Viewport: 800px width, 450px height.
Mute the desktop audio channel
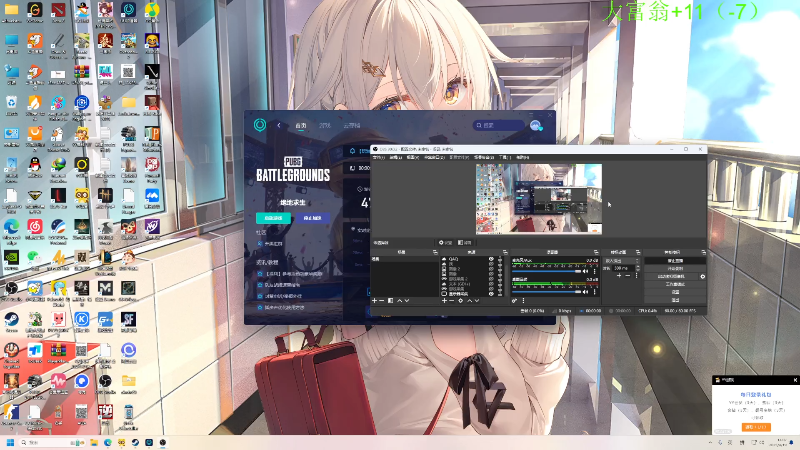(x=585, y=292)
